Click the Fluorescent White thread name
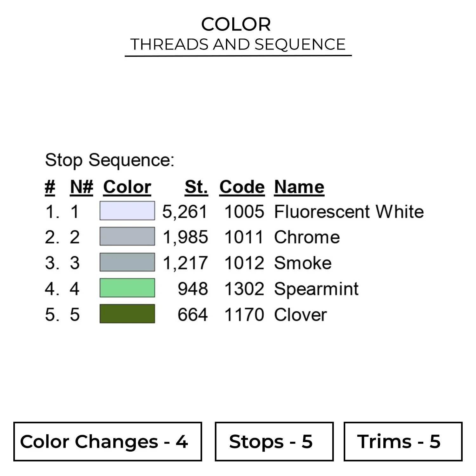This screenshot has height=476, width=476. pyautogui.click(x=349, y=212)
